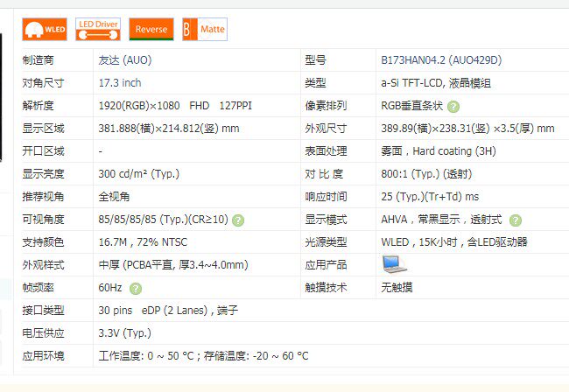This screenshot has height=392, width=569.
Task: Click the 光源类型 label
Action: point(326,242)
